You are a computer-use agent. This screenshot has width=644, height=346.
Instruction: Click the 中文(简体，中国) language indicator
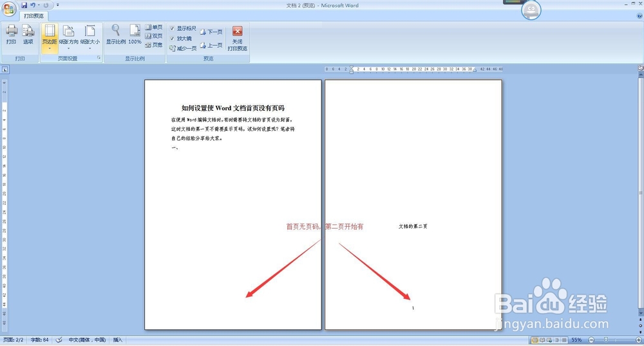point(87,340)
